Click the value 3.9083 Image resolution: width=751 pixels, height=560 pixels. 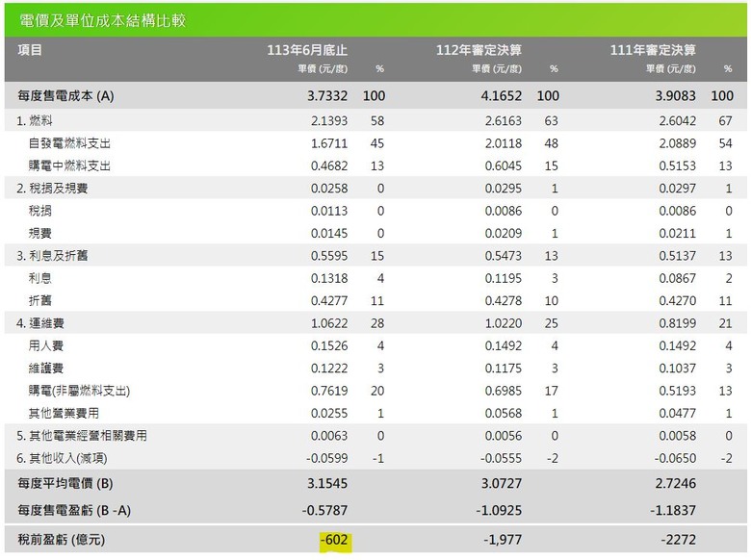675,95
